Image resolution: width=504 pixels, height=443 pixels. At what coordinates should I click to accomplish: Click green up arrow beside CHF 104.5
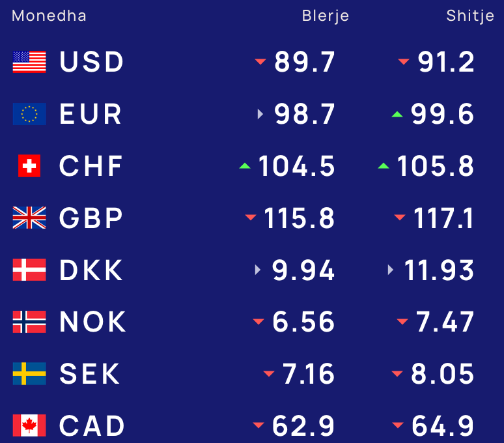[x=245, y=166]
